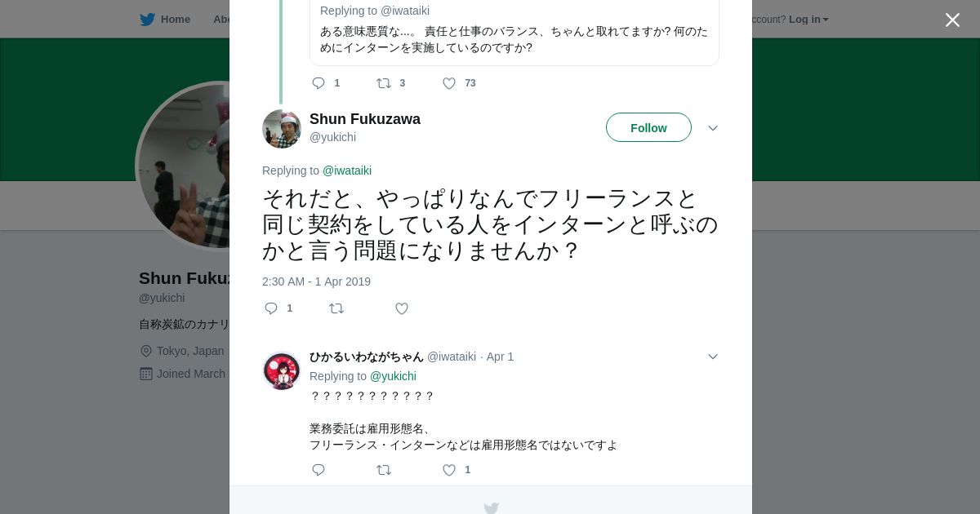Close the tweet overlay with the X

point(952,20)
